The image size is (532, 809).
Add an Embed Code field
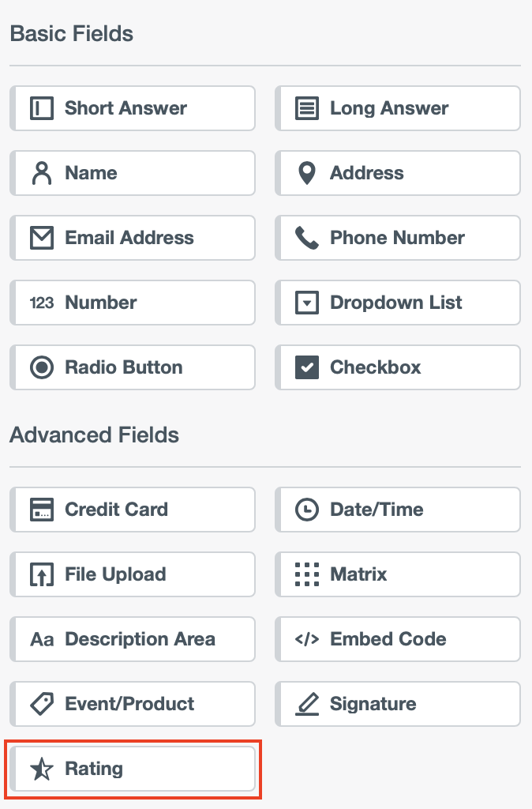coord(398,639)
